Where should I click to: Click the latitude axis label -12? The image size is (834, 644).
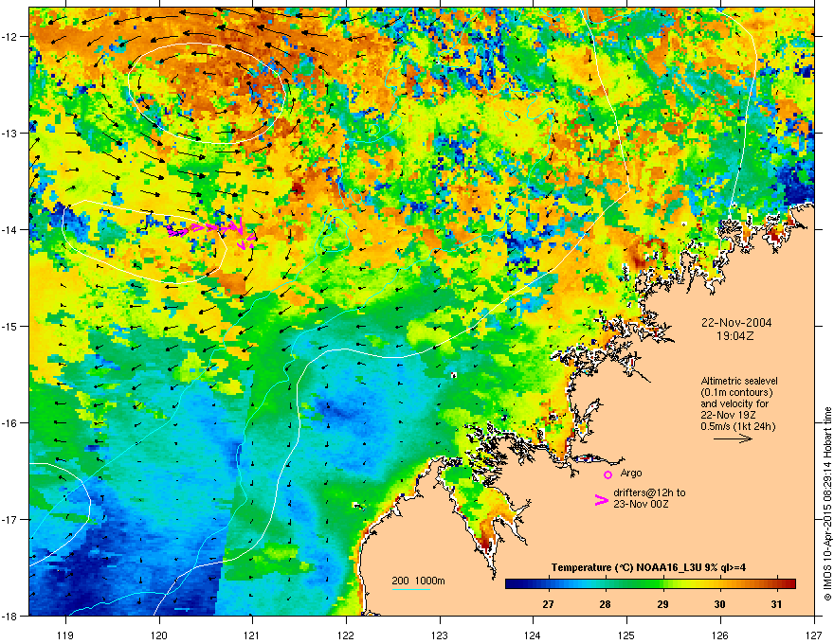(10, 37)
